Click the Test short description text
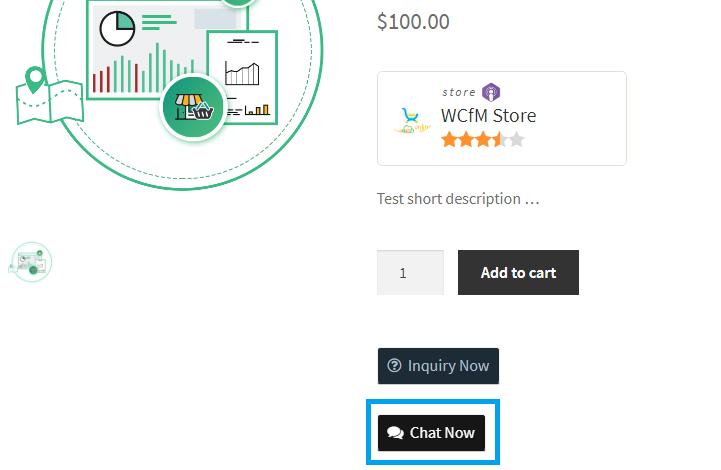The width and height of the screenshot is (721, 470). (x=458, y=198)
